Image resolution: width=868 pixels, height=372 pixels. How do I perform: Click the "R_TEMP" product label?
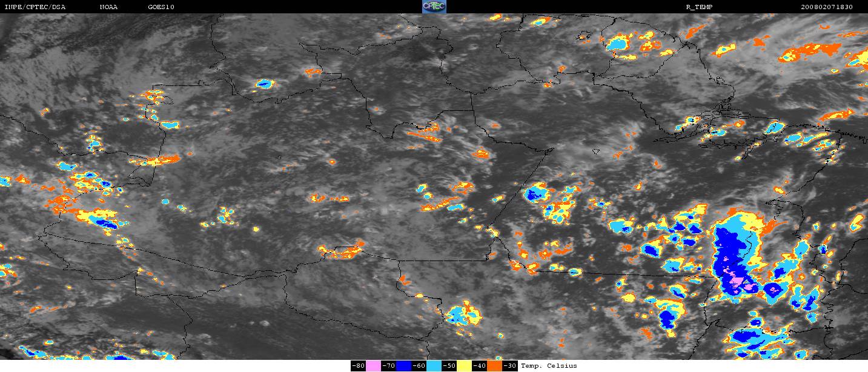[699, 7]
